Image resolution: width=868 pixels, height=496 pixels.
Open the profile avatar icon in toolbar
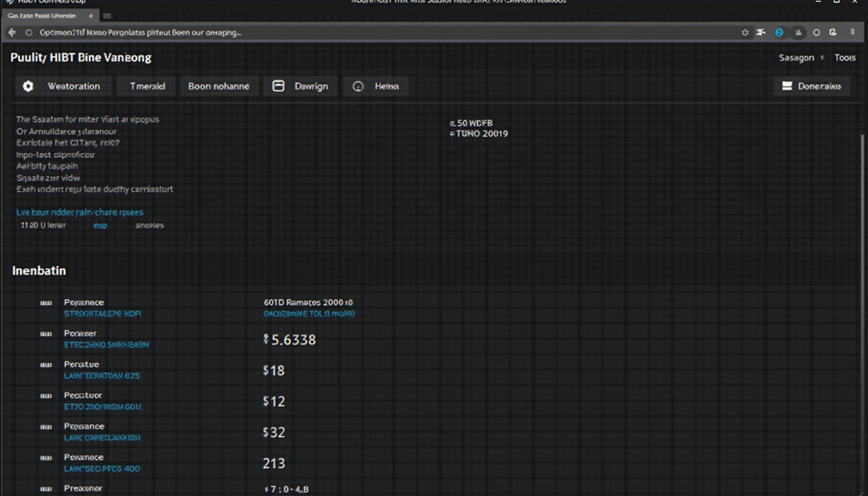click(x=798, y=32)
